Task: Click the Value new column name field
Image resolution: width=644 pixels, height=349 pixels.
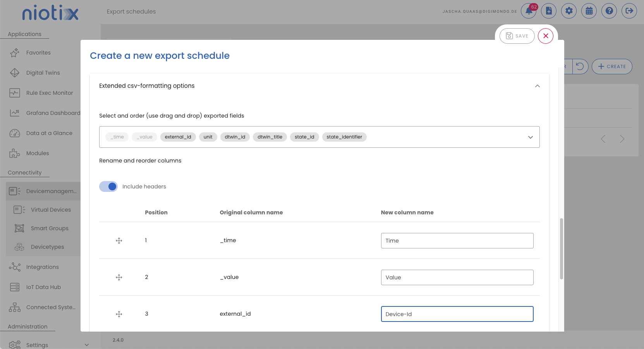Action: click(457, 277)
